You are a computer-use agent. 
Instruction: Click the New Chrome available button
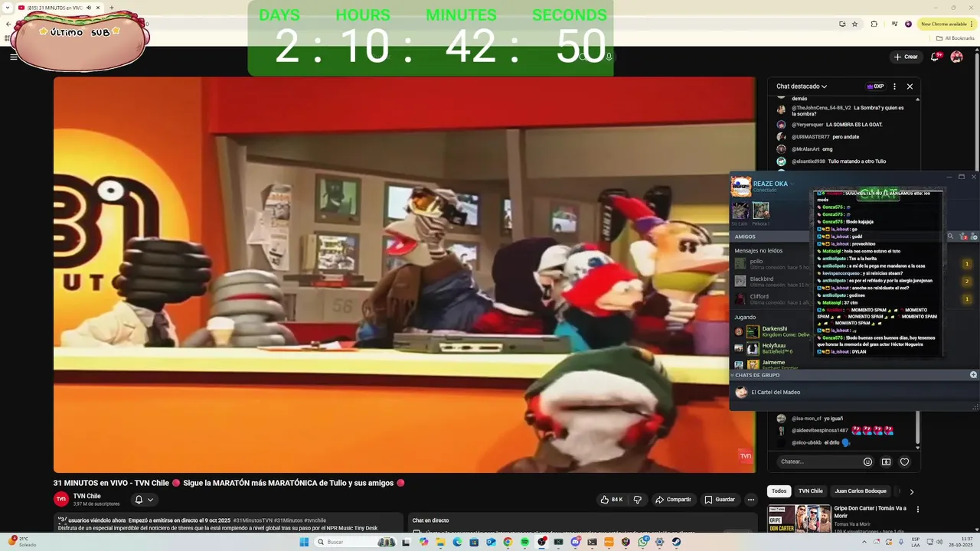coord(947,24)
